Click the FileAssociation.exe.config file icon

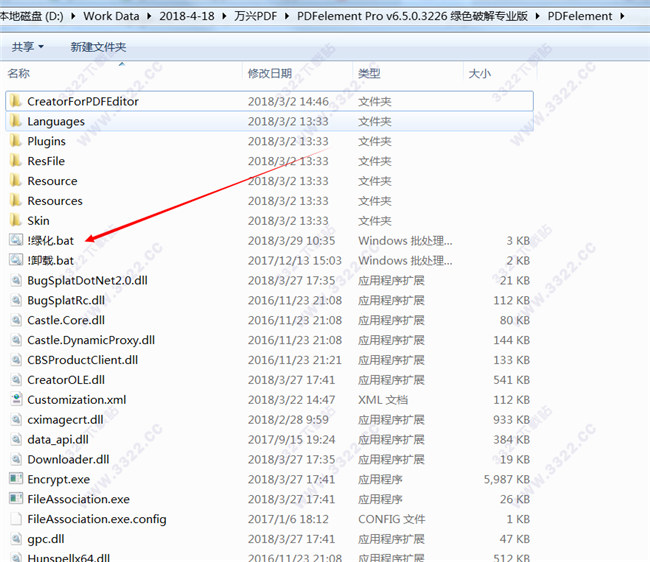(16, 519)
